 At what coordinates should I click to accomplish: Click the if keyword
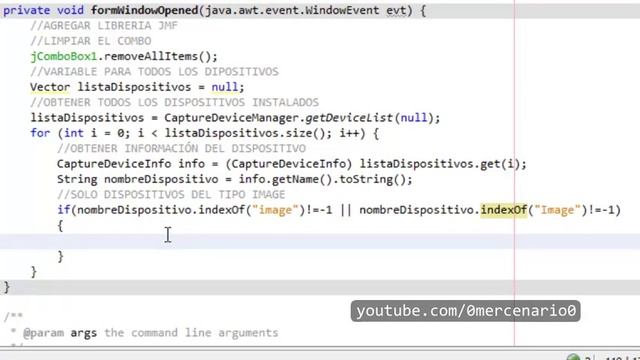63,210
